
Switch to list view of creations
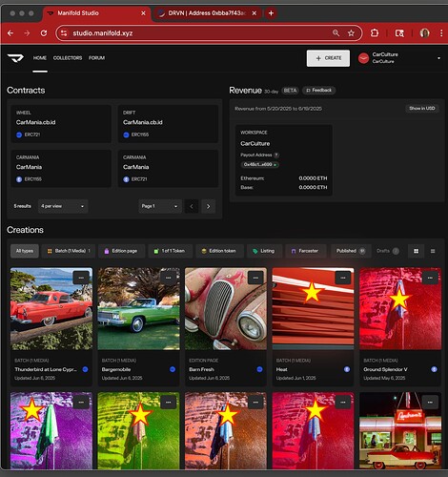pyautogui.click(x=433, y=251)
